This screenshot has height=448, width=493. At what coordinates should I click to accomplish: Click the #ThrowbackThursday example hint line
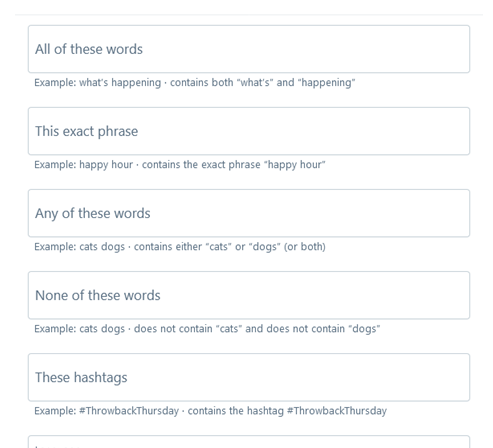210,411
